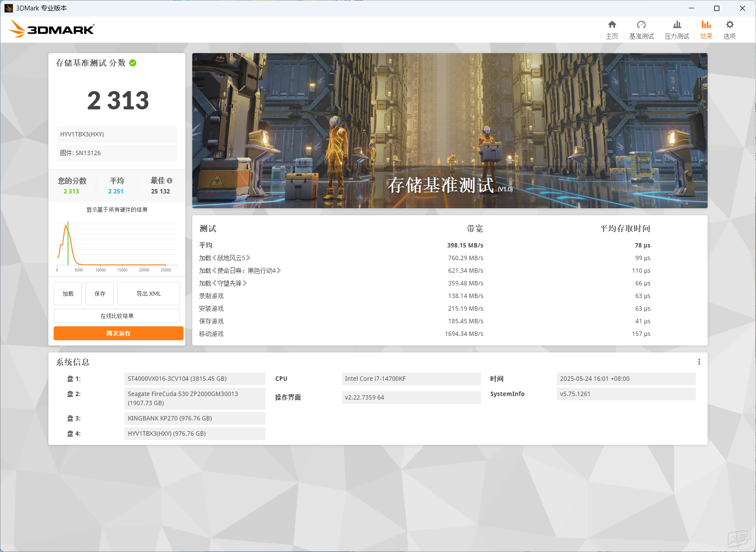Viewport: 756px width, 552px height.
Task: Select the v2.22.7359 64 version field
Action: (411, 397)
